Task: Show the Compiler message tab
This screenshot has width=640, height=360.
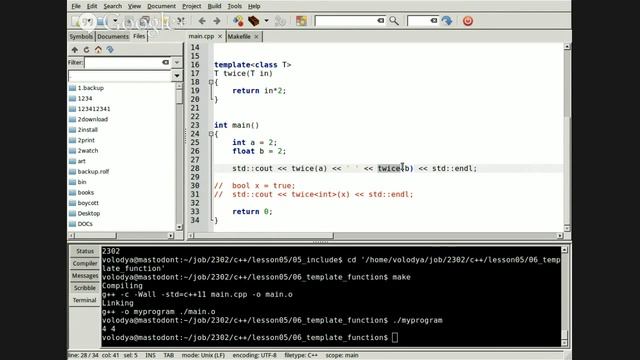Action: coord(85,263)
